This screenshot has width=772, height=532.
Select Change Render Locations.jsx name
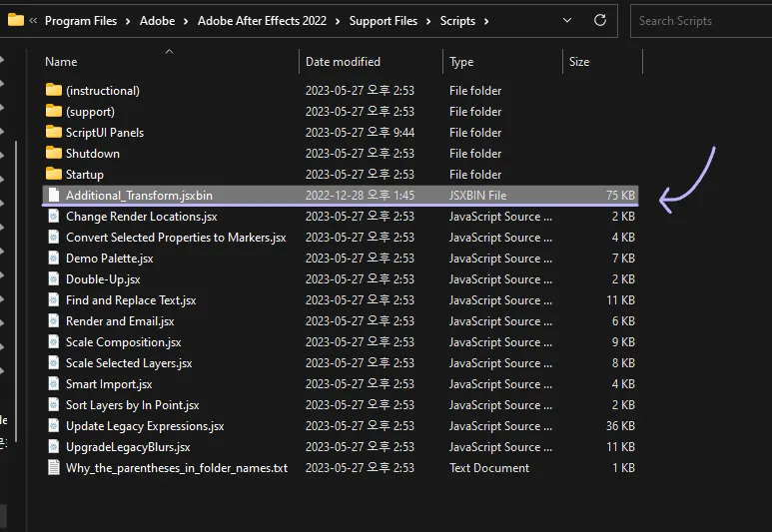tap(141, 217)
